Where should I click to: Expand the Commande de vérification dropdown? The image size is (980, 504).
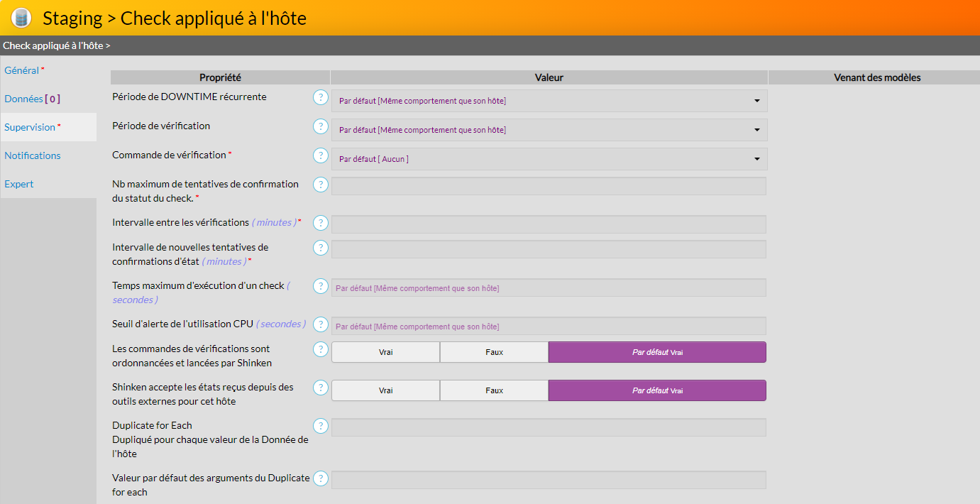(x=549, y=159)
